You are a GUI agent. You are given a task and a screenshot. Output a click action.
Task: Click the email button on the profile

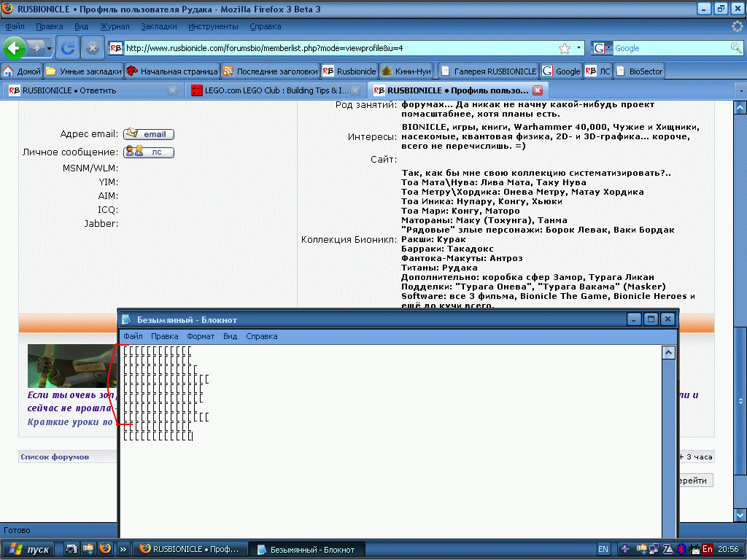pyautogui.click(x=149, y=134)
